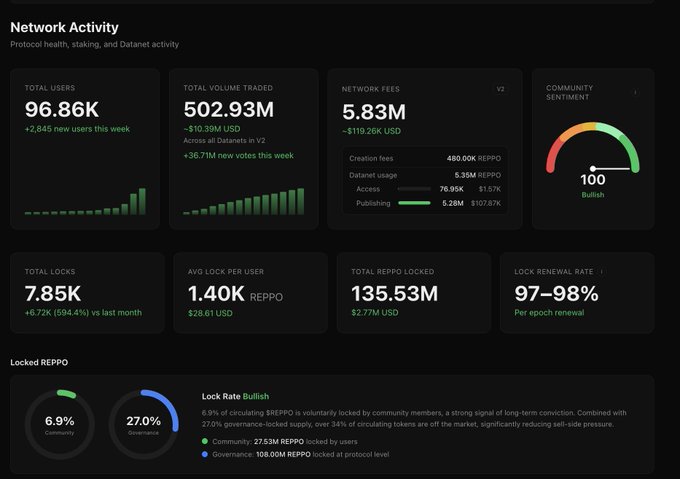
Task: Click the '5.28M' publishing value
Action: click(x=453, y=203)
